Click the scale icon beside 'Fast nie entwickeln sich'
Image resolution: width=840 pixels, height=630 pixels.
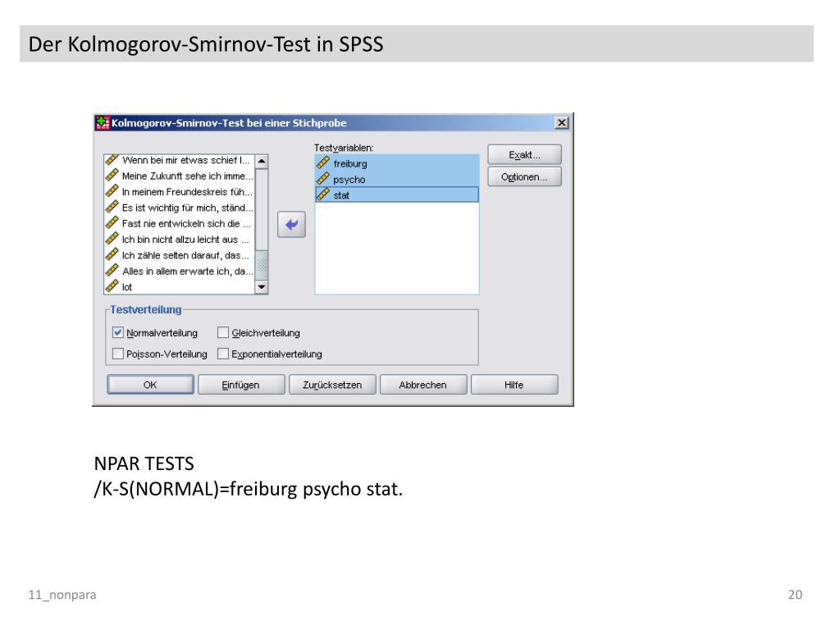click(112, 223)
